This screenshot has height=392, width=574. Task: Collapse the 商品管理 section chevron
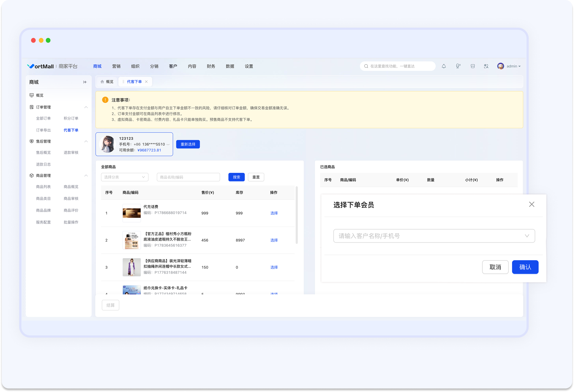point(86,175)
